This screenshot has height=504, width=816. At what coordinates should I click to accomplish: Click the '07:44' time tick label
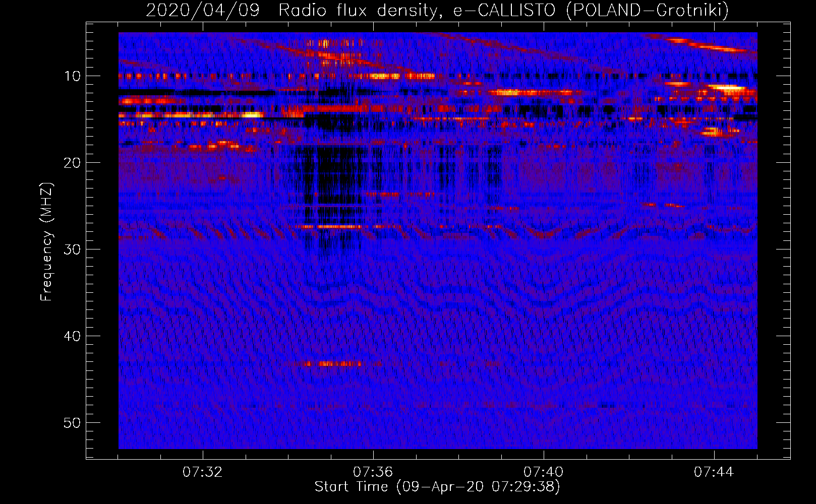tap(714, 472)
